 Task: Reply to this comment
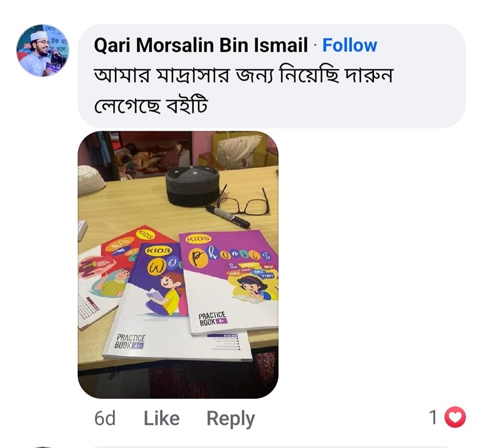[x=230, y=419]
